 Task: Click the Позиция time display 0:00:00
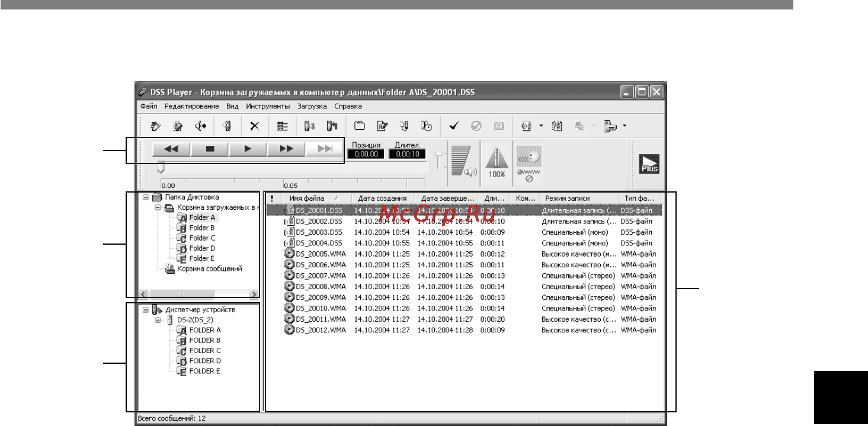pos(366,154)
